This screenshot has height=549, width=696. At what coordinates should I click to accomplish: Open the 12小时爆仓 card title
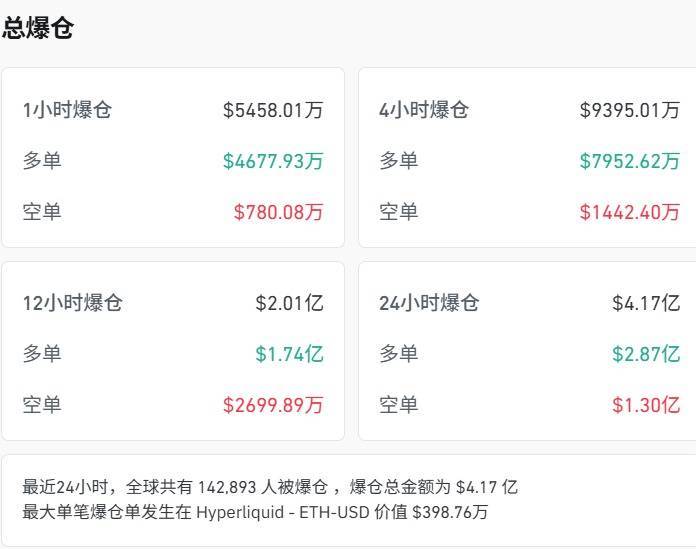73,303
